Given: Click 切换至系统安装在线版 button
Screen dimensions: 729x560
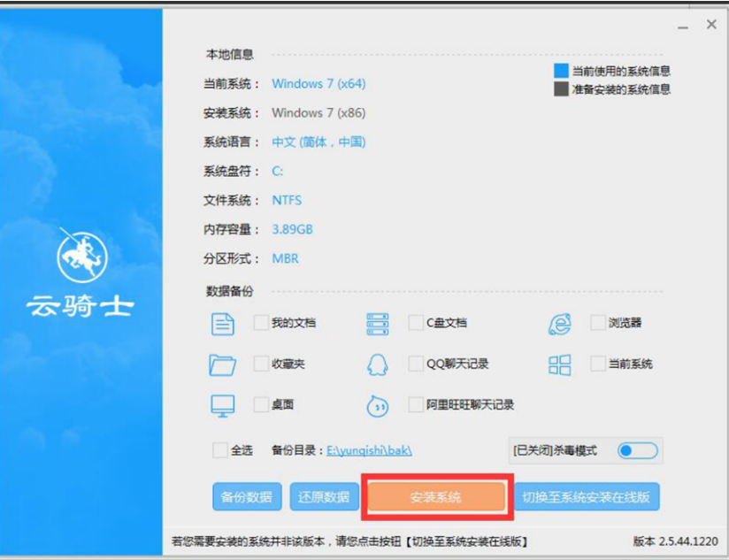Looking at the screenshot, I should click(587, 497).
